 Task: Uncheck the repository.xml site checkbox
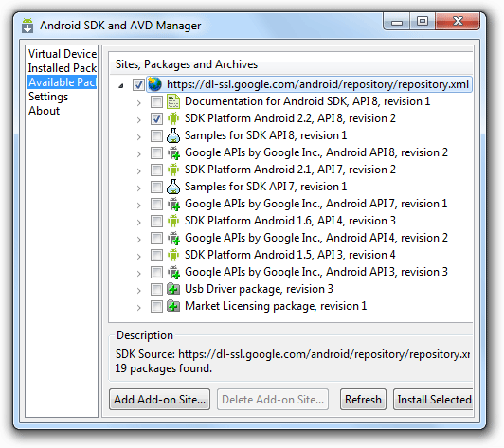[138, 85]
